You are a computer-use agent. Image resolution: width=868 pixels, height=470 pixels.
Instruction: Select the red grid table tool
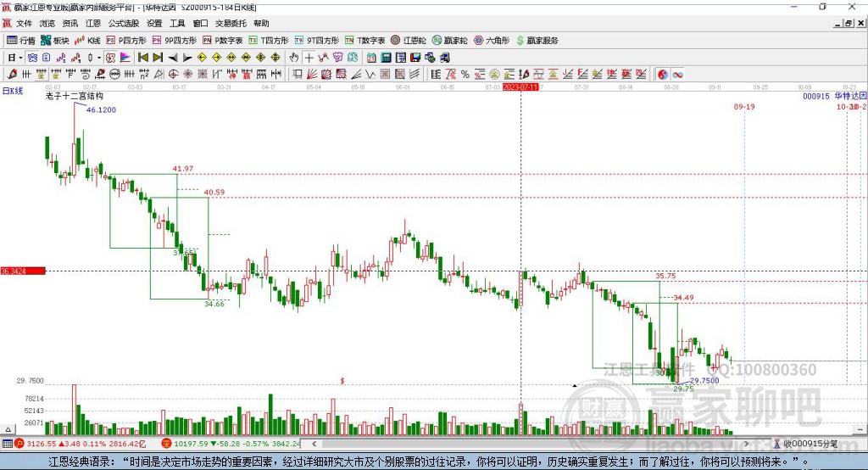coord(385,74)
